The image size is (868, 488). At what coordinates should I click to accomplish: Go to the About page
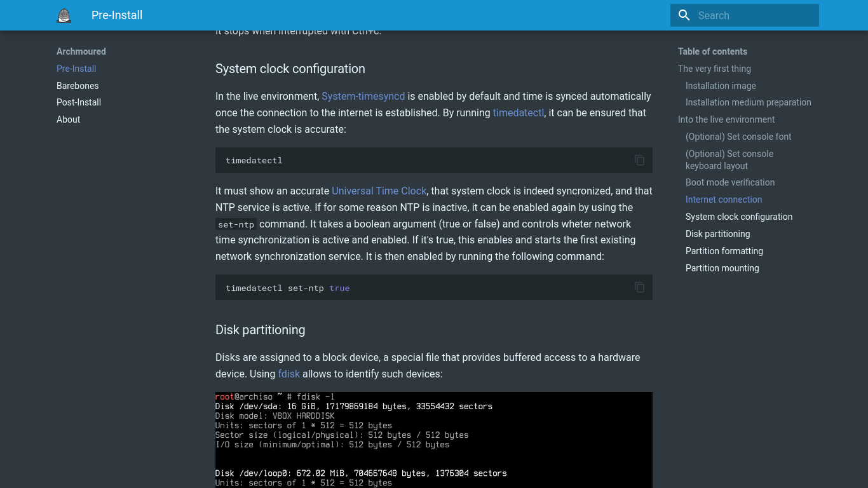click(69, 119)
